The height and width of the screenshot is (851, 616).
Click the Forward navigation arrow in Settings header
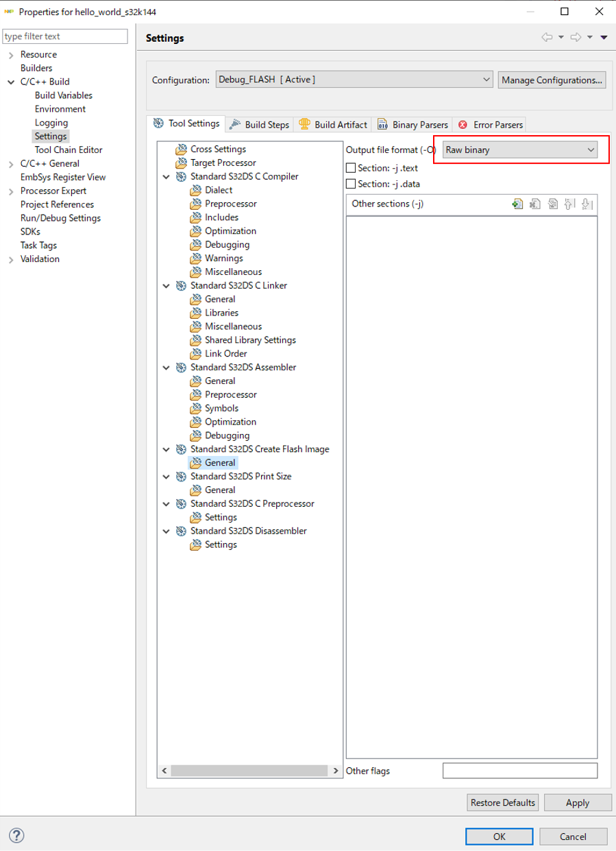pos(576,38)
